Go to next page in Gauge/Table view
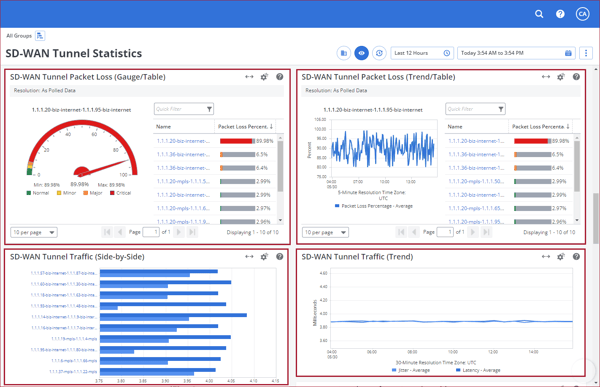The image size is (600, 387). 179,232
